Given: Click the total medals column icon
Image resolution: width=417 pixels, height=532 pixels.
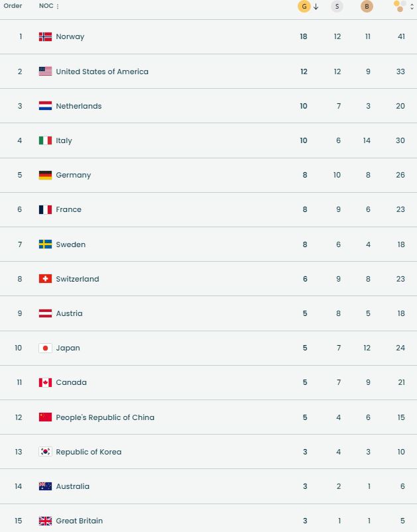Looking at the screenshot, I should click(x=400, y=7).
